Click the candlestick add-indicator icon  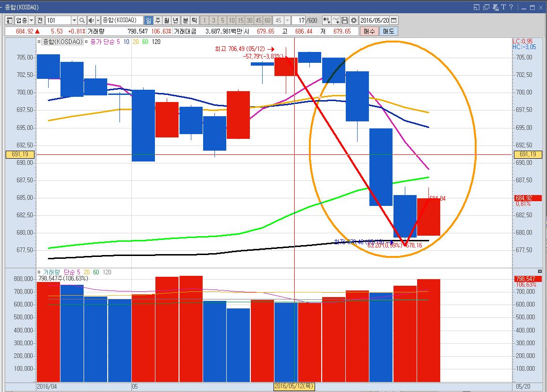point(326,20)
